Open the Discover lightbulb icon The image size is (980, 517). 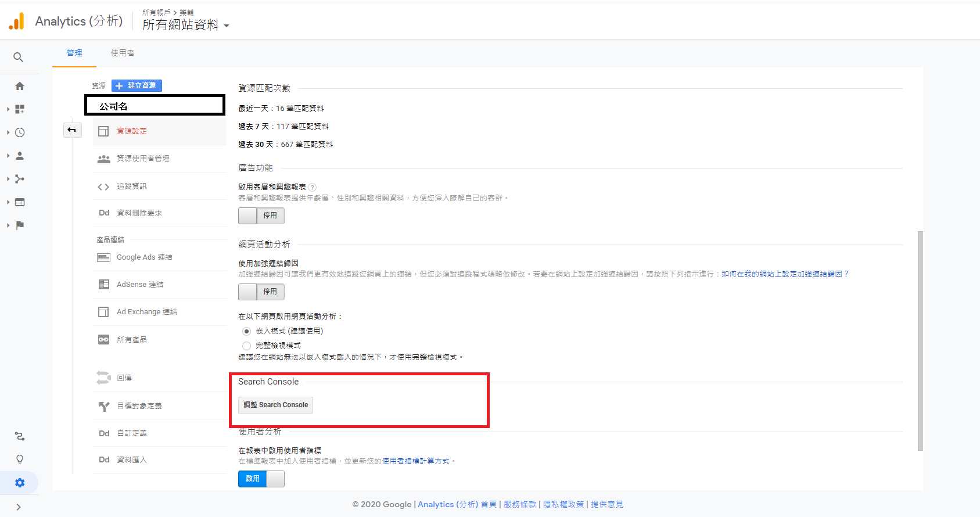point(20,459)
